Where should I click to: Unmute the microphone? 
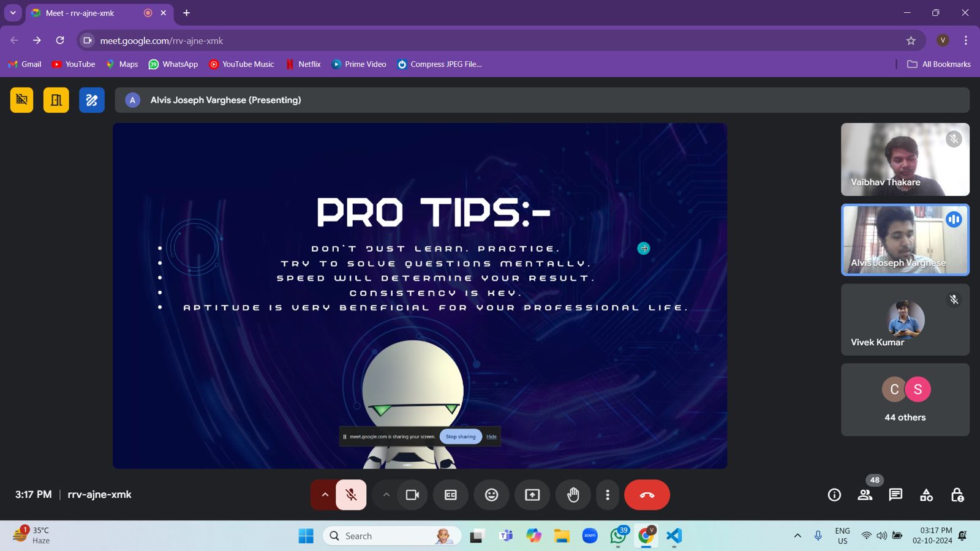click(x=351, y=495)
